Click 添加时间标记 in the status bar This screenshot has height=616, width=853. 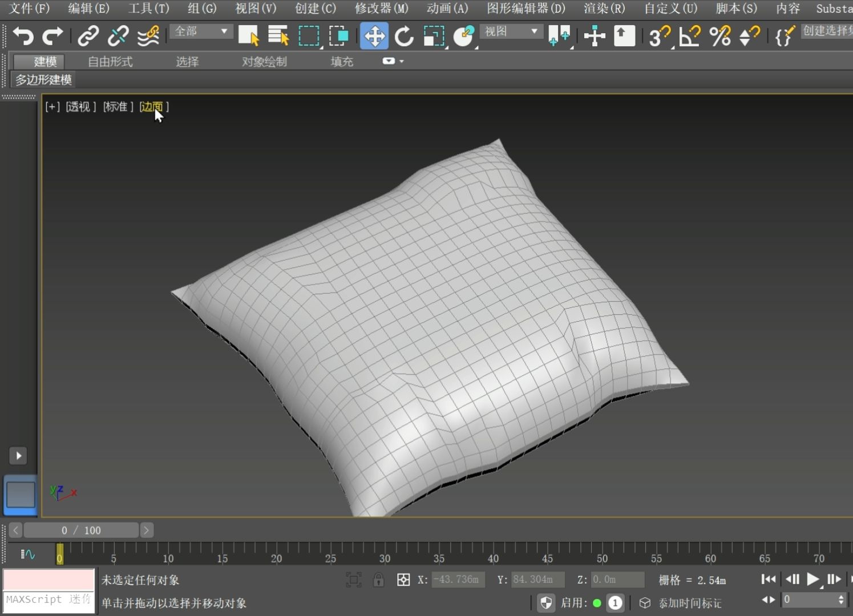pos(690,603)
